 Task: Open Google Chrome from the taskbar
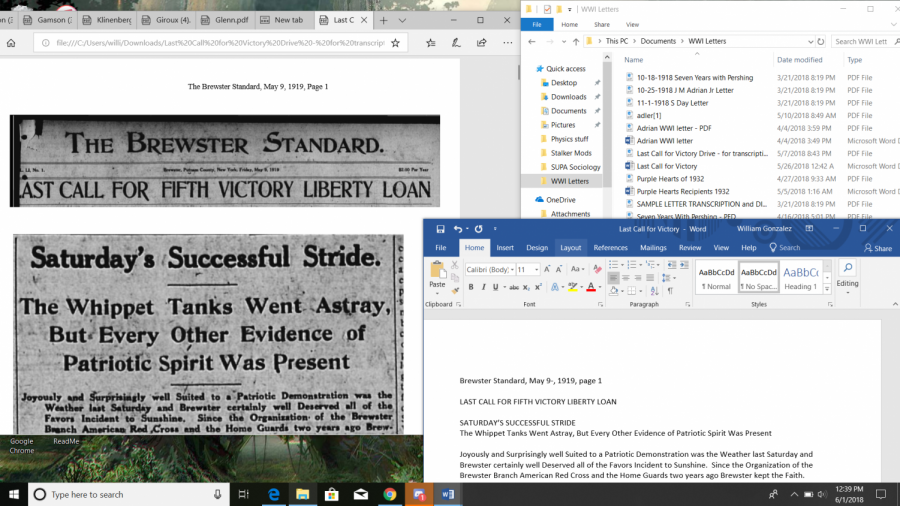point(390,495)
